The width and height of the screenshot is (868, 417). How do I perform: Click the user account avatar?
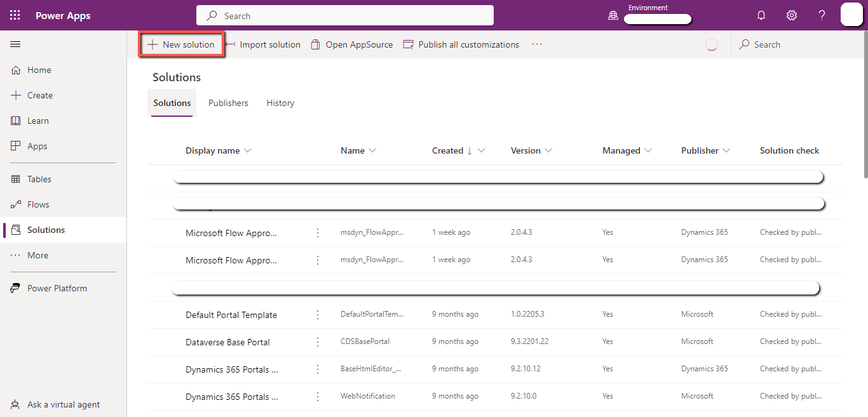tap(851, 15)
